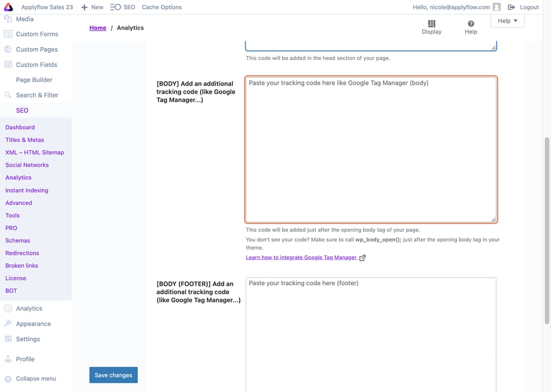Open Advanced submenu item

pos(19,203)
